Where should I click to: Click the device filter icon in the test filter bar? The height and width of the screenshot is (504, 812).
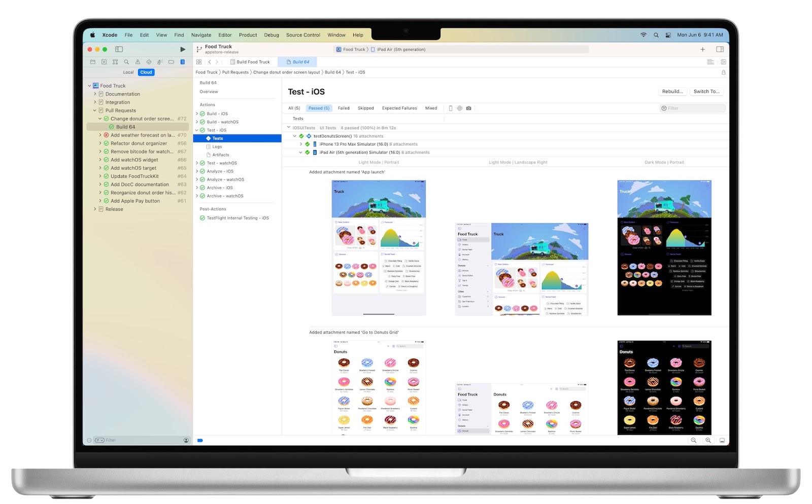(x=451, y=108)
